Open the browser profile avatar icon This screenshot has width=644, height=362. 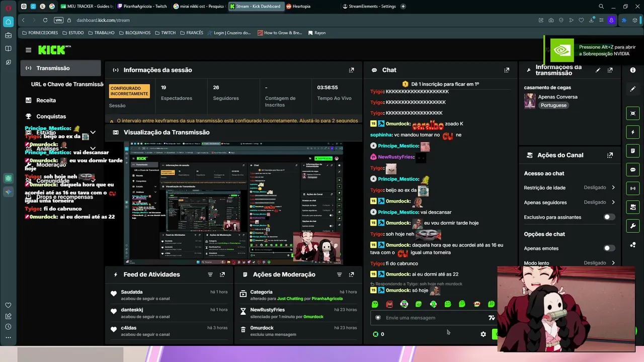(612, 20)
